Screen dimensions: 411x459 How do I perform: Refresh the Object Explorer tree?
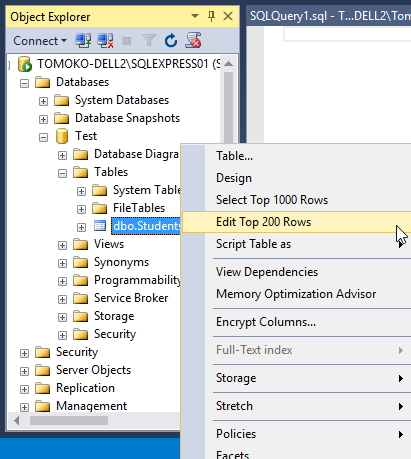coord(171,41)
